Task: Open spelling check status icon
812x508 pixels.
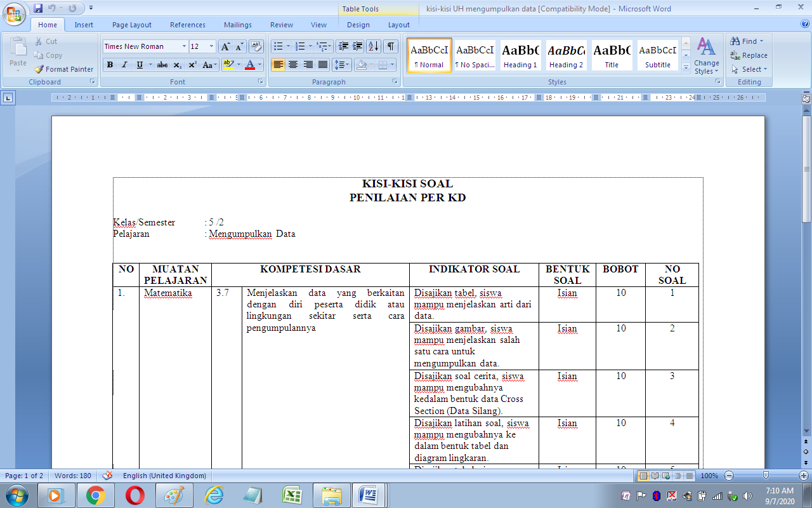Action: pyautogui.click(x=107, y=476)
